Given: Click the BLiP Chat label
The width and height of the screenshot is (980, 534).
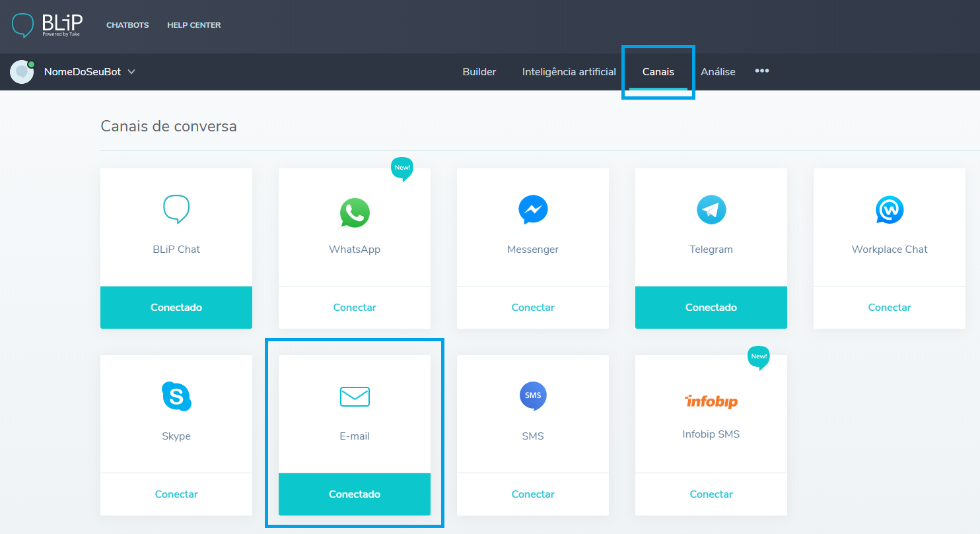Looking at the screenshot, I should [176, 250].
